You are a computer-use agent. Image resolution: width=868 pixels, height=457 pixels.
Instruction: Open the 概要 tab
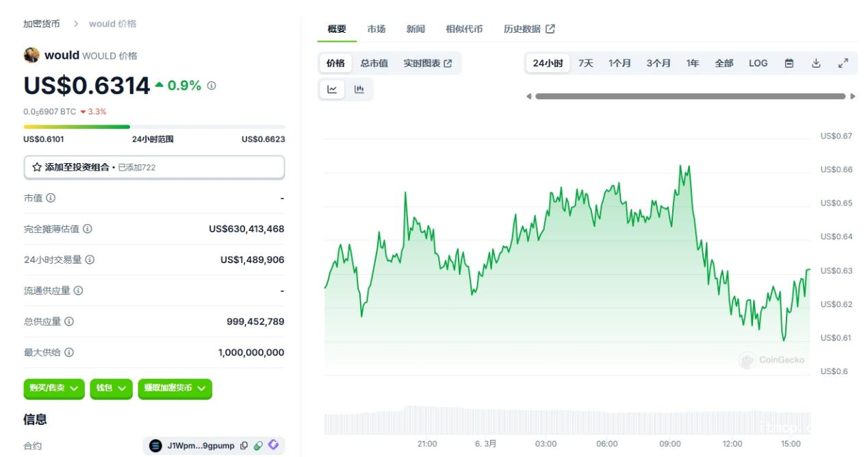pos(337,29)
